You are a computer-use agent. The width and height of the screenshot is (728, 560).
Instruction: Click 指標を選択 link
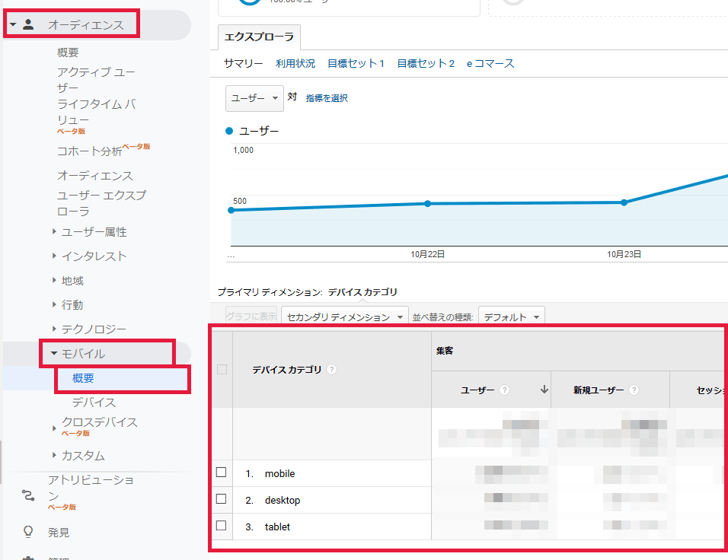[327, 98]
